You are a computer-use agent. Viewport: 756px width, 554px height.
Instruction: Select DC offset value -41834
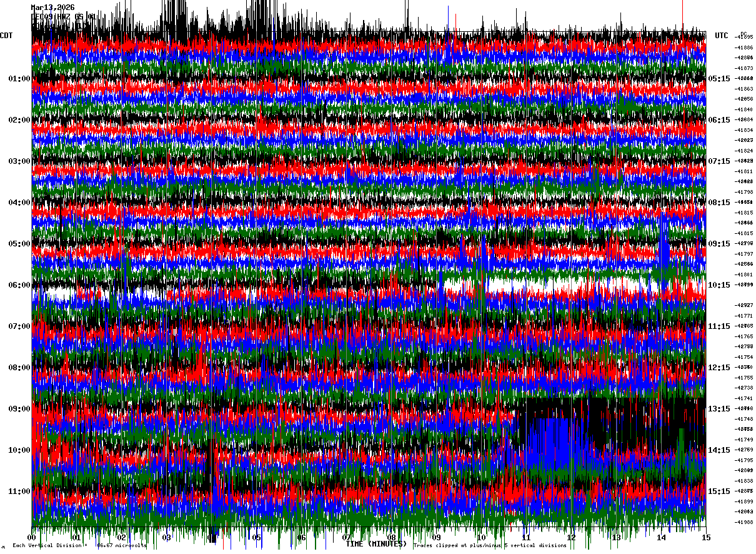pyautogui.click(x=744, y=130)
